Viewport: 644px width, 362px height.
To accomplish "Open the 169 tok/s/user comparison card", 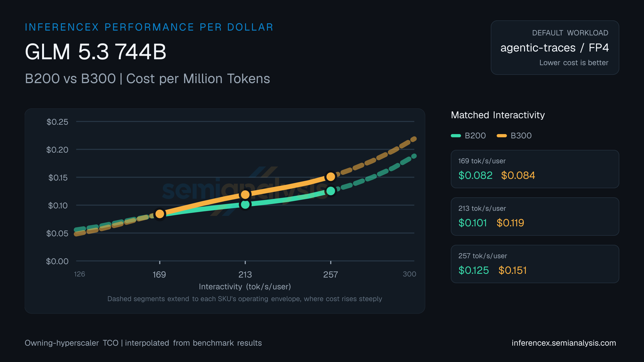I will (535, 169).
